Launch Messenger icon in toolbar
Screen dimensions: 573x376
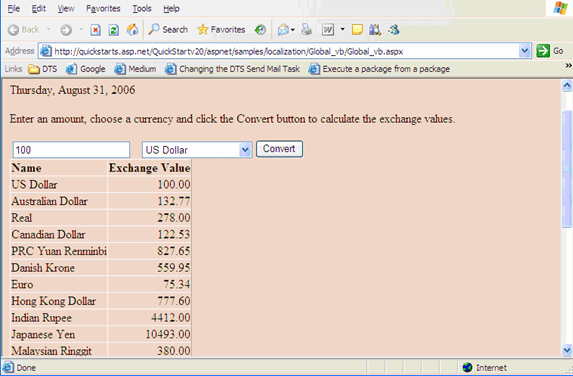pos(394,30)
